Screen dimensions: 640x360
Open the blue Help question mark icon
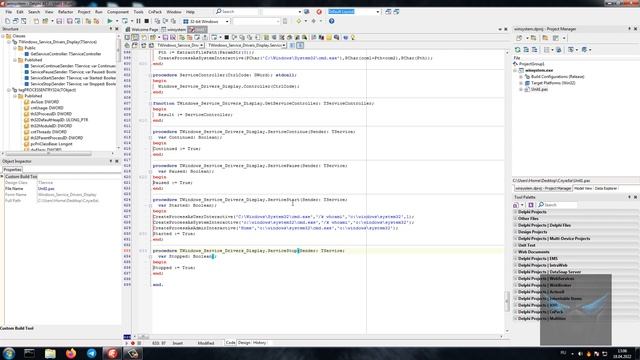331,21
